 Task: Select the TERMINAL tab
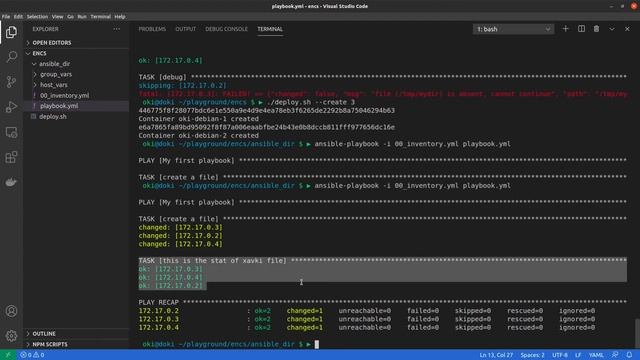click(x=270, y=29)
